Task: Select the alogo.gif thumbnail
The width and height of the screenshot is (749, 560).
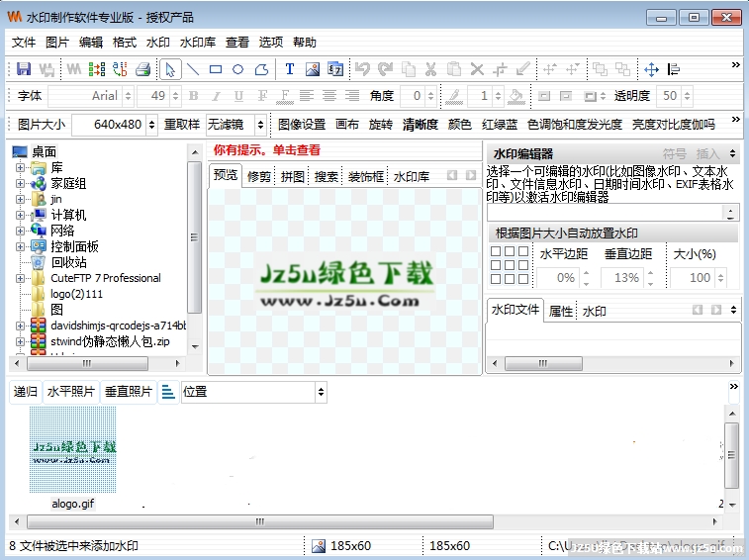Action: coord(72,449)
